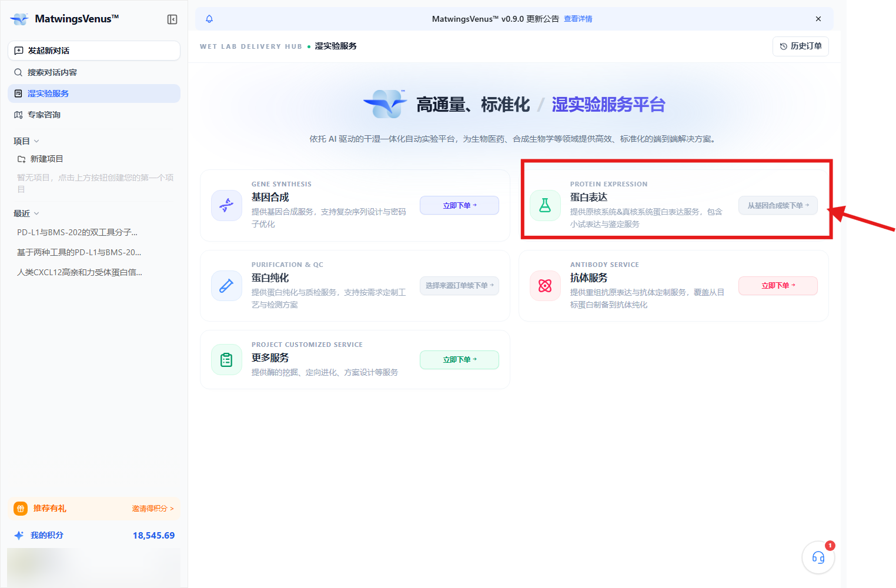The width and height of the screenshot is (896, 588).
Task: Click 邀请得积分 invite link
Action: pyautogui.click(x=153, y=509)
